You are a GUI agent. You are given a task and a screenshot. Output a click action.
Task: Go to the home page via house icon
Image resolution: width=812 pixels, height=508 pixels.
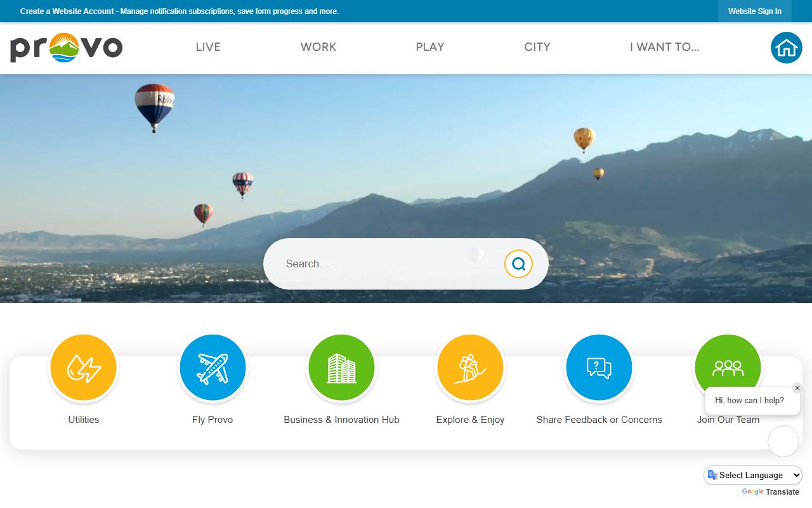tap(786, 48)
